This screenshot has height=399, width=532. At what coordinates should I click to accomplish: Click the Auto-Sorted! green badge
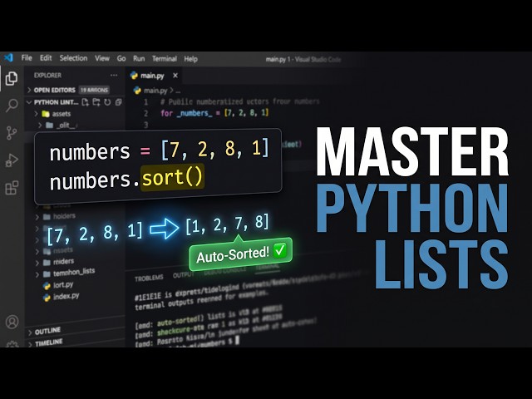(240, 254)
